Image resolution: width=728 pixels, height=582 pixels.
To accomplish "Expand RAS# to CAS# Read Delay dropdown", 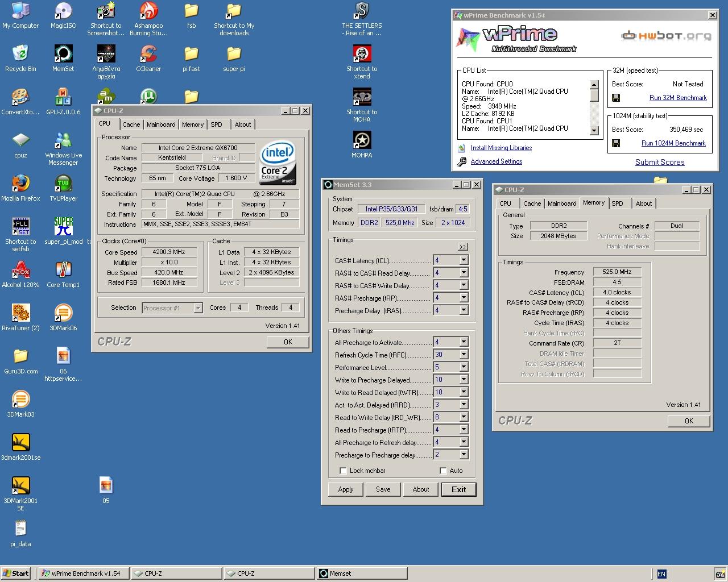I will pos(464,273).
